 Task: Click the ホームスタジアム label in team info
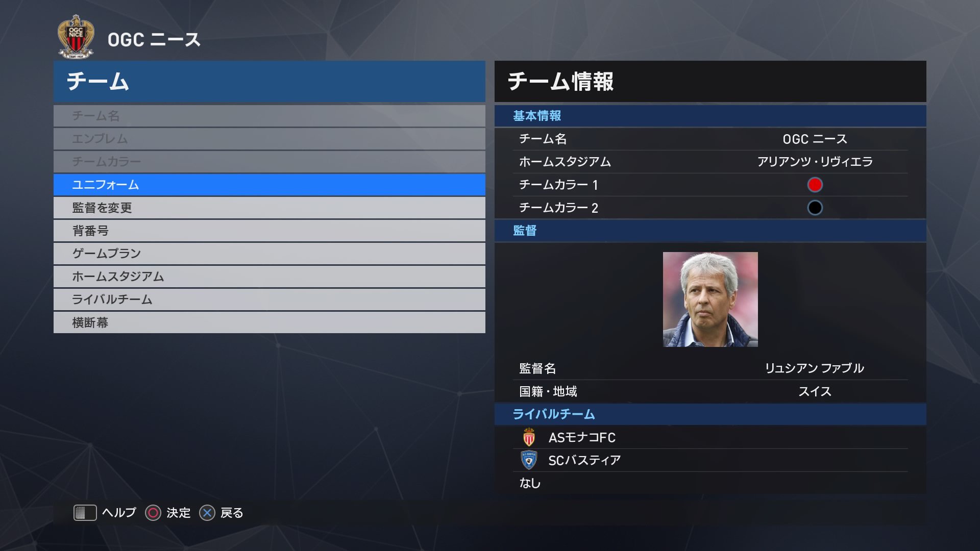(565, 162)
